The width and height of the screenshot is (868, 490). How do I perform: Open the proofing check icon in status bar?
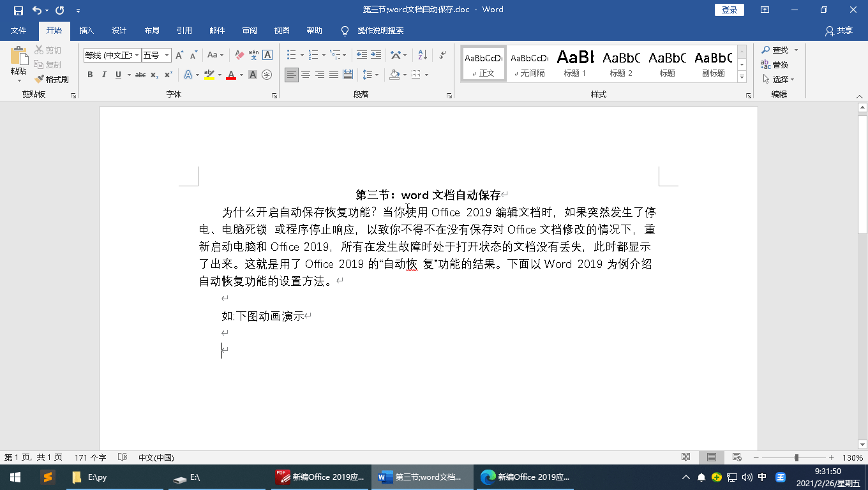[123, 457]
